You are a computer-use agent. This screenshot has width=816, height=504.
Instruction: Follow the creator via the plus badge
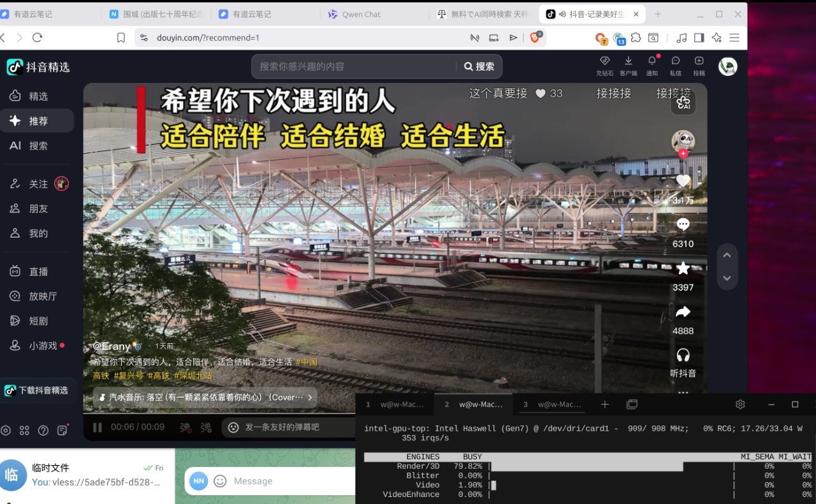click(683, 153)
